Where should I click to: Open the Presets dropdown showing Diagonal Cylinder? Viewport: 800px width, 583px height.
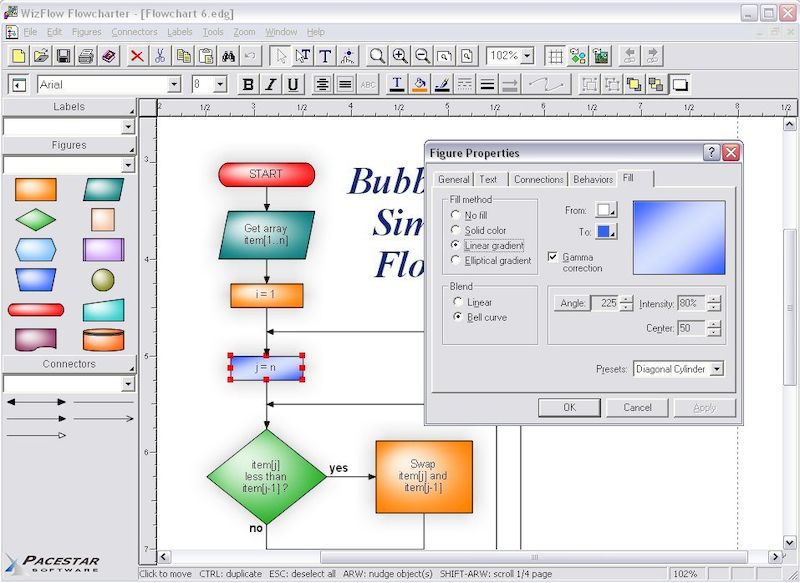tap(718, 369)
